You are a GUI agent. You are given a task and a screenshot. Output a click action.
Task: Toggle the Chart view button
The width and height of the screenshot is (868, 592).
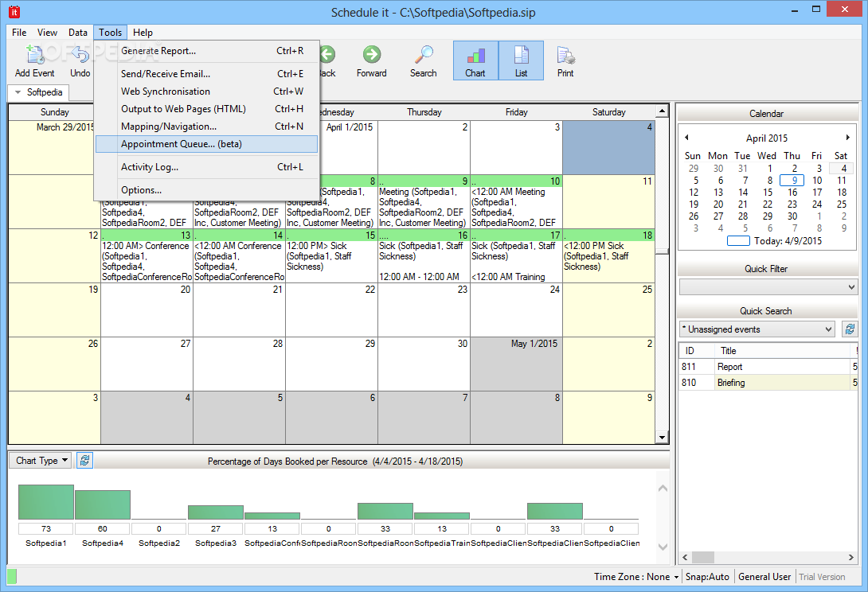click(475, 60)
